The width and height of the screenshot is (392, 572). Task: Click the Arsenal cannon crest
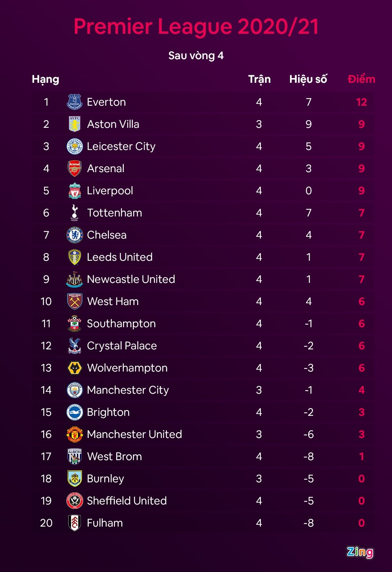(74, 169)
